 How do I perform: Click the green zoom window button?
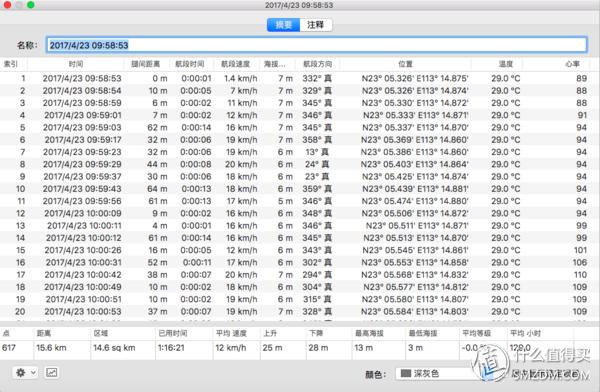[31, 5]
